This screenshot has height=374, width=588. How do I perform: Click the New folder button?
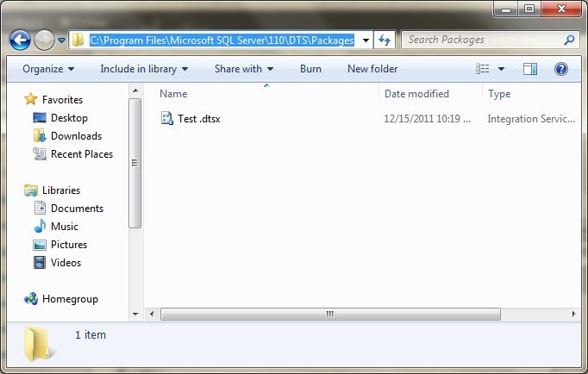point(372,69)
